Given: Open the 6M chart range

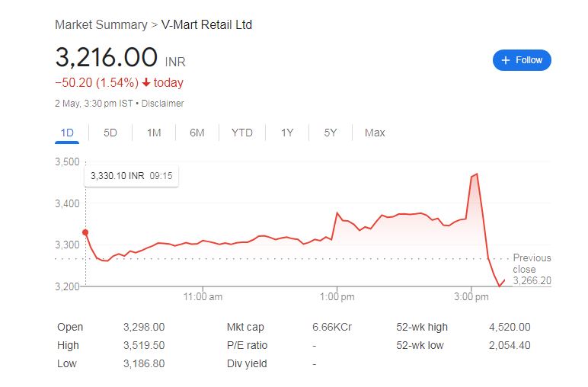Looking at the screenshot, I should pyautogui.click(x=197, y=133).
